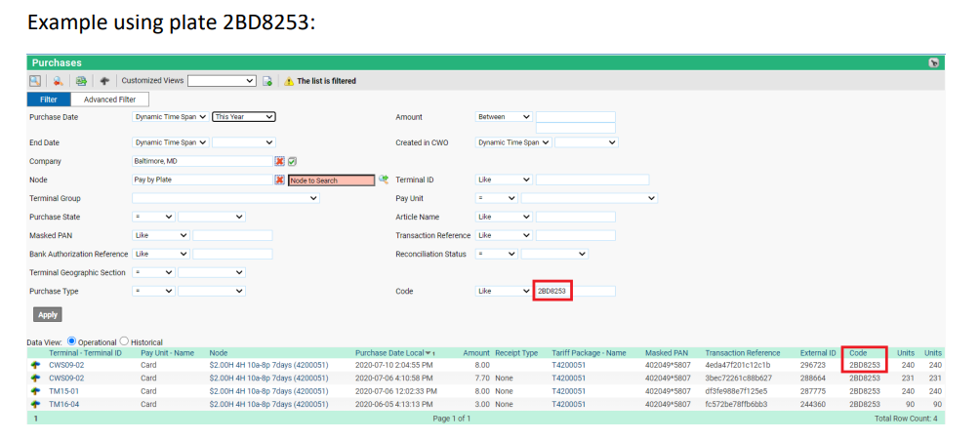
Task: Sort by Transaction Reference column header
Action: click(743, 353)
